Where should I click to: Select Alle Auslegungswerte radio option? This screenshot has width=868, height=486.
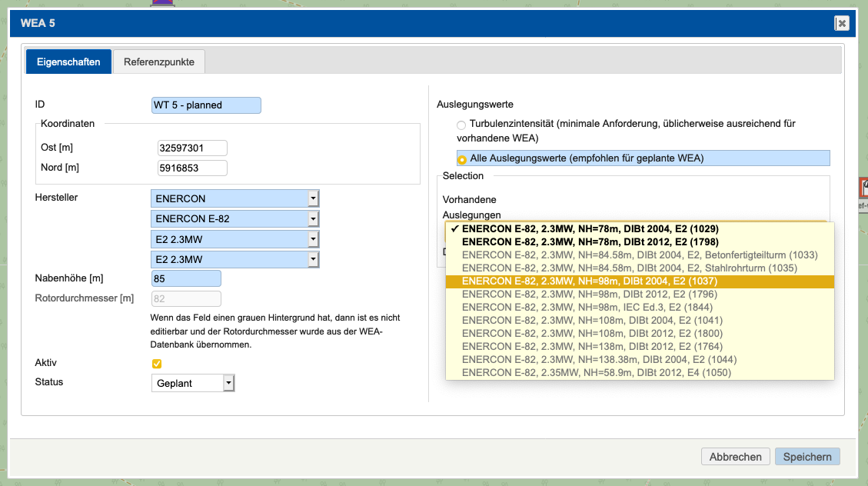[x=461, y=159]
